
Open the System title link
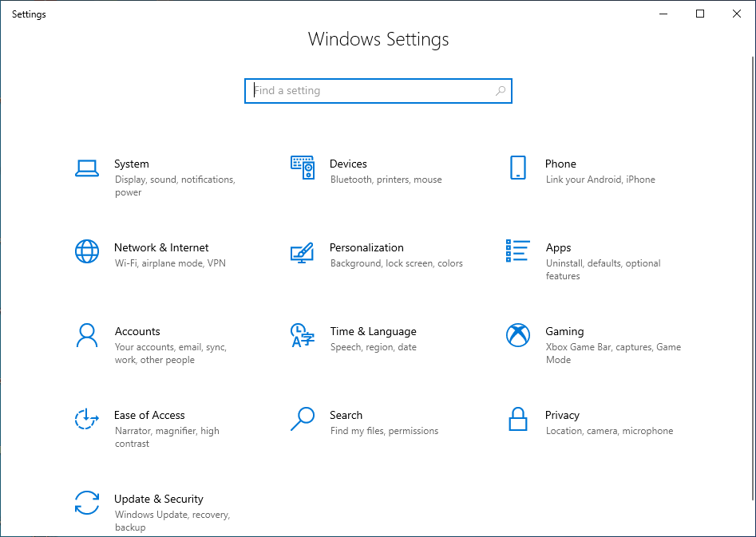(132, 164)
